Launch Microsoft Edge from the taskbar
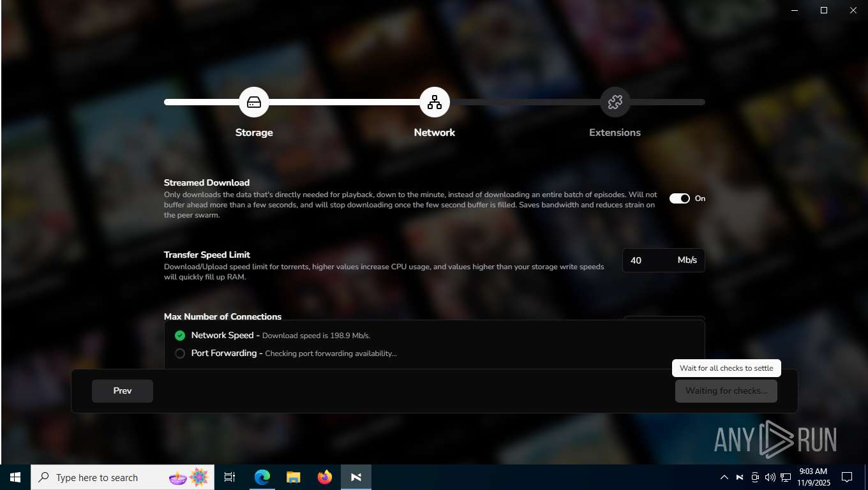Image resolution: width=868 pixels, height=490 pixels. (262, 477)
